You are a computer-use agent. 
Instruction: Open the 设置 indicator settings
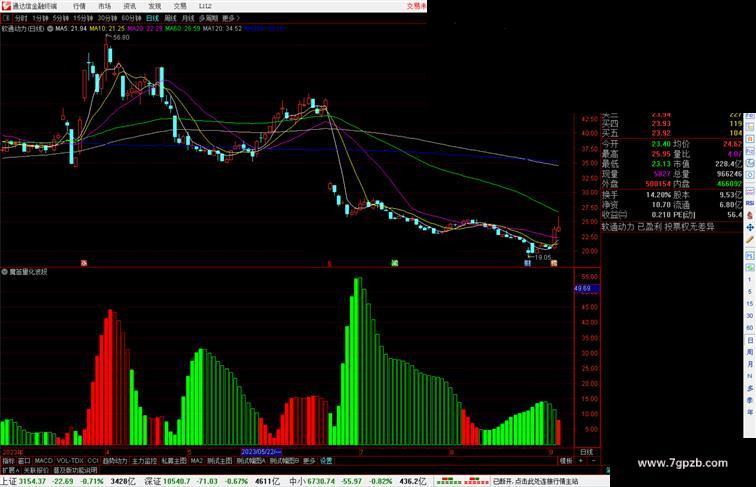click(x=326, y=461)
